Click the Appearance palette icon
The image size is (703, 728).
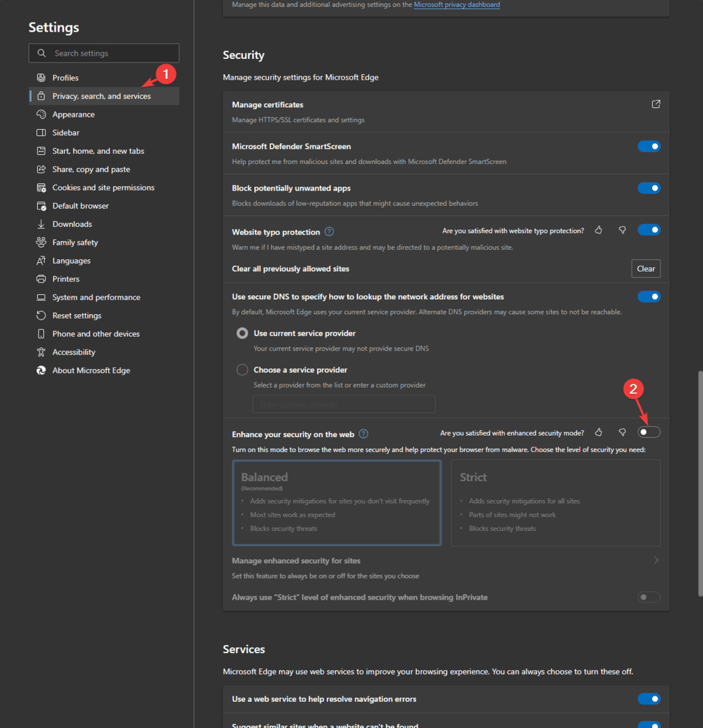[x=41, y=114]
